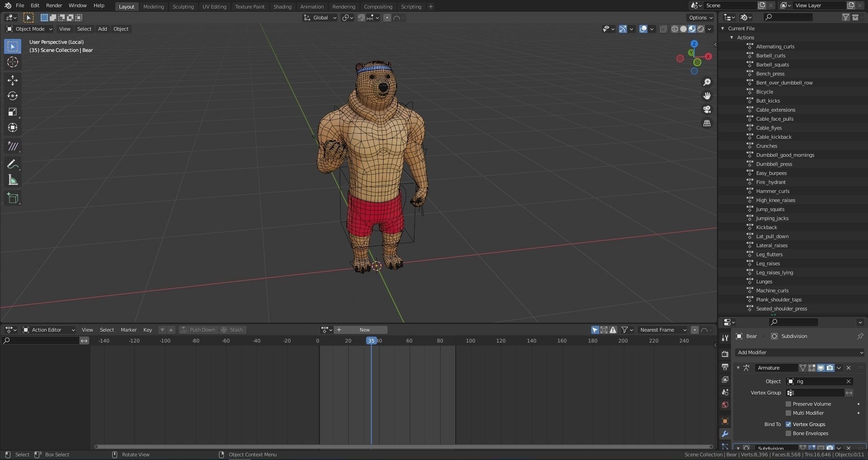Select the Jumping_jacks action in outliner
868x460 pixels.
pyautogui.click(x=772, y=218)
